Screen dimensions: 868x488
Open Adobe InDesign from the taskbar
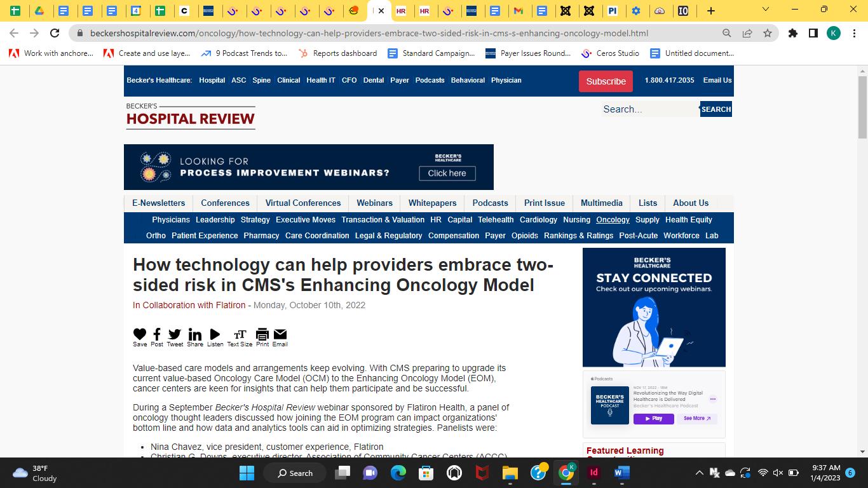tap(594, 473)
